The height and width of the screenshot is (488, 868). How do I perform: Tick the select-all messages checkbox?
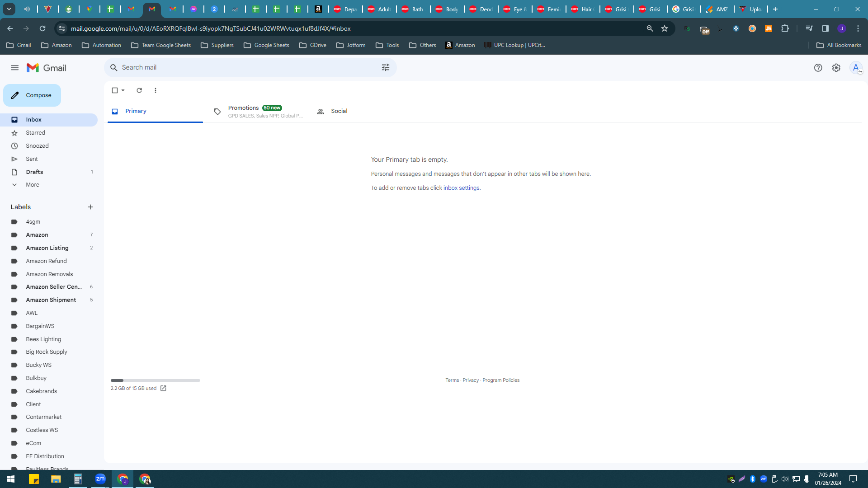[115, 90]
